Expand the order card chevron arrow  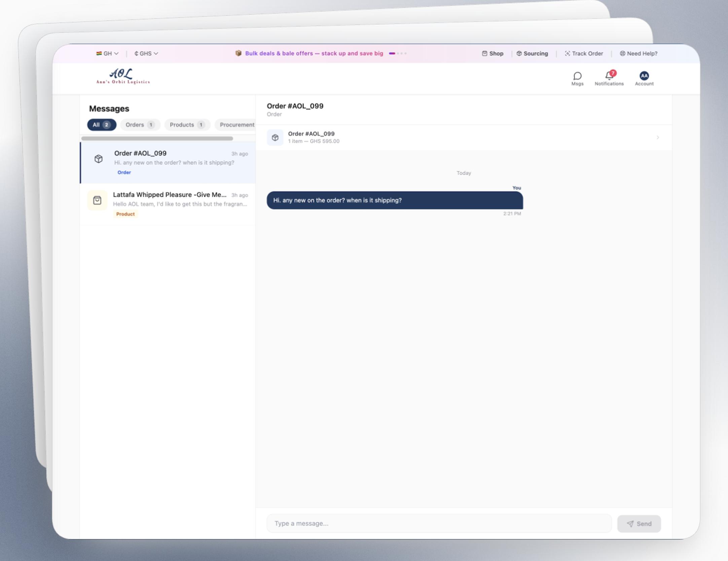pos(658,138)
